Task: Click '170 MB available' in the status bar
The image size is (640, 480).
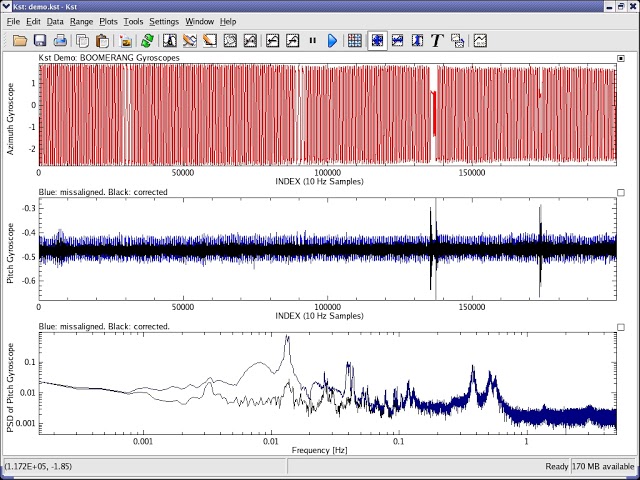Action: coord(603,466)
